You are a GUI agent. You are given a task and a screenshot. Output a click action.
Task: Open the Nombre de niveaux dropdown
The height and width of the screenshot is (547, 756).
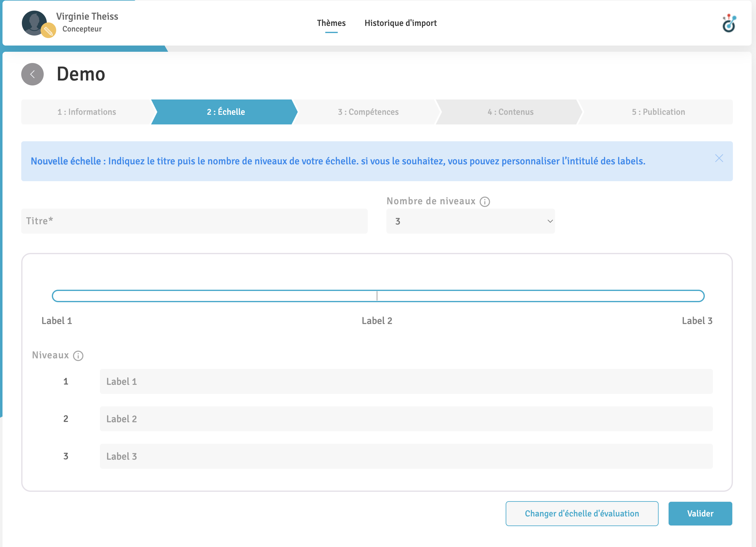[470, 221]
